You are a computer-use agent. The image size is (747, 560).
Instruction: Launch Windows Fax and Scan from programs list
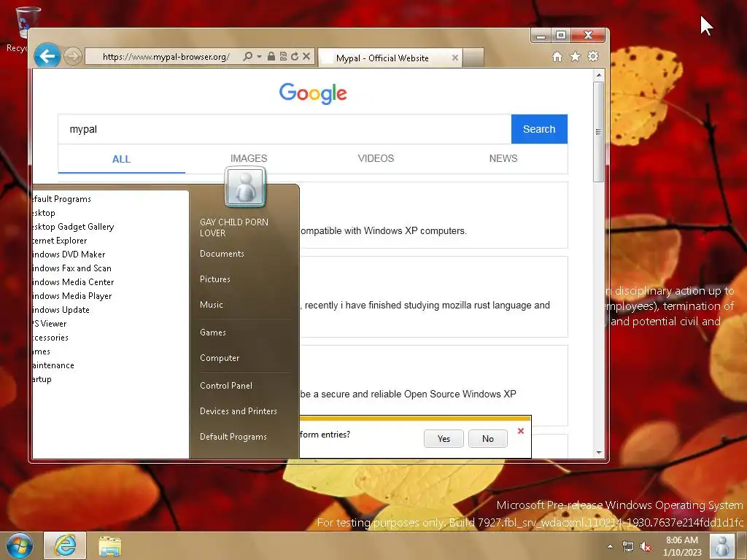(72, 268)
